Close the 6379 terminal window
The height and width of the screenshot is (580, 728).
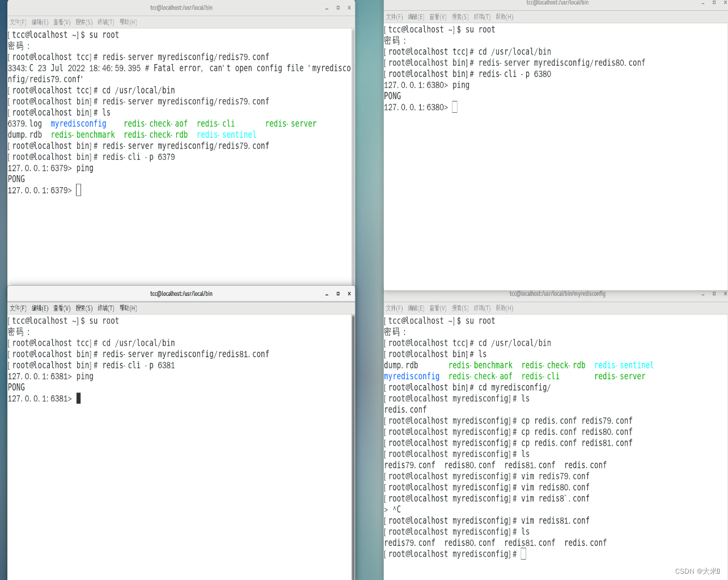click(x=349, y=8)
